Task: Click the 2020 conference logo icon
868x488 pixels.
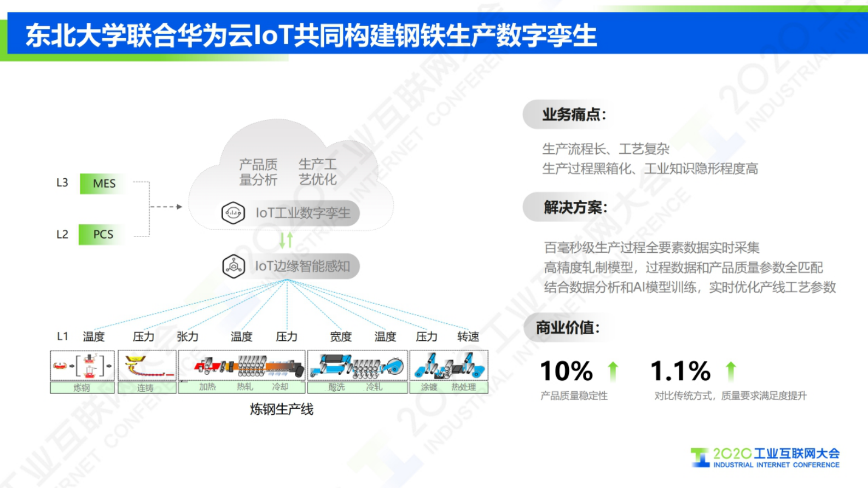Action: [x=700, y=457]
